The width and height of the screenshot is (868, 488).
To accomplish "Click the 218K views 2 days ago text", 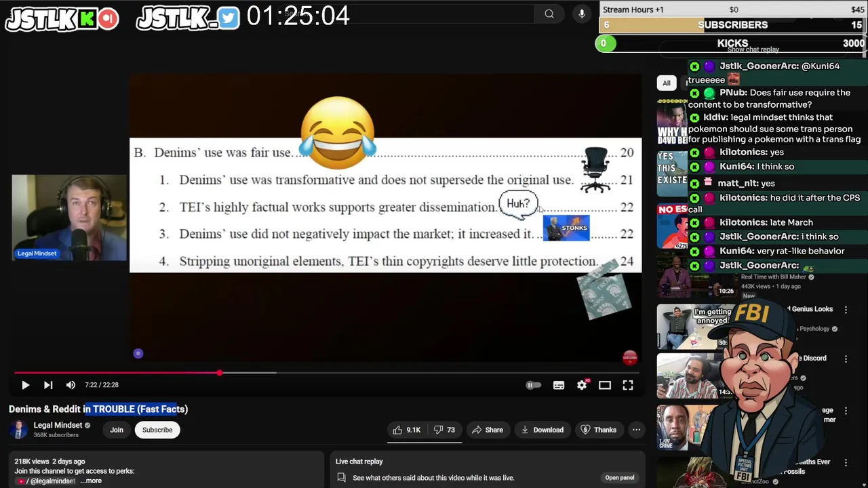I will click(50, 462).
